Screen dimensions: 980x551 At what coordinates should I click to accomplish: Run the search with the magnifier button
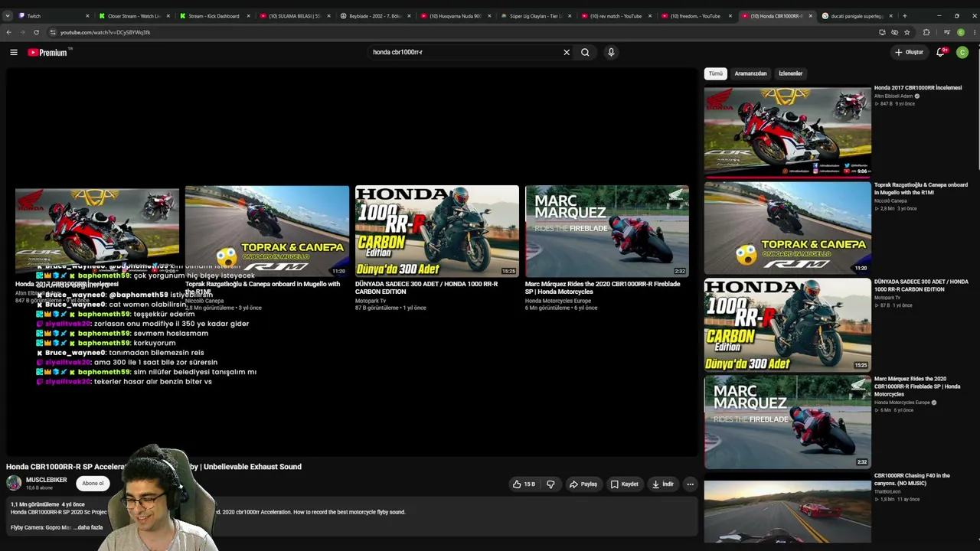(x=585, y=52)
